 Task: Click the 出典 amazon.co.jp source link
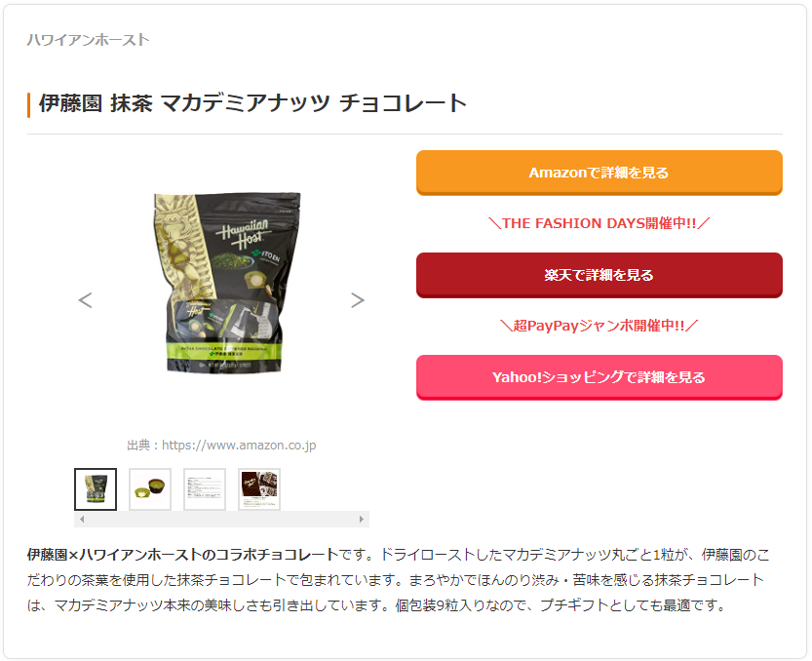coord(221,445)
